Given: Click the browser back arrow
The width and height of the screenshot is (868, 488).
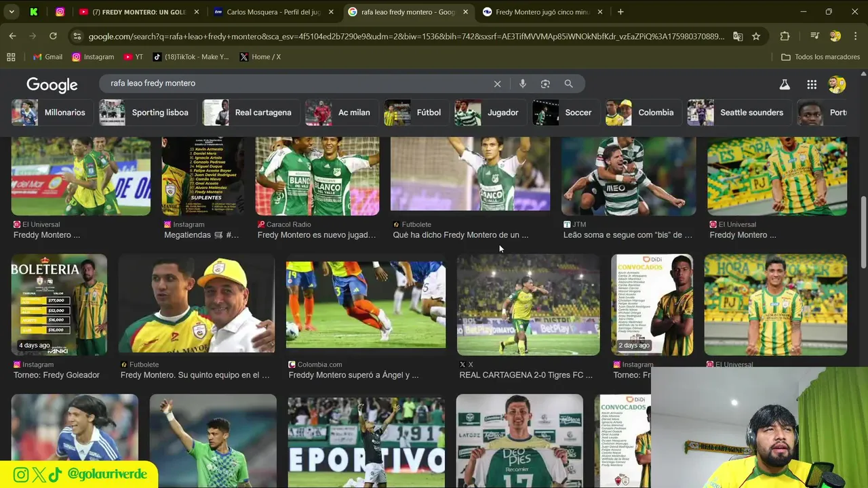Looking at the screenshot, I should [x=13, y=36].
